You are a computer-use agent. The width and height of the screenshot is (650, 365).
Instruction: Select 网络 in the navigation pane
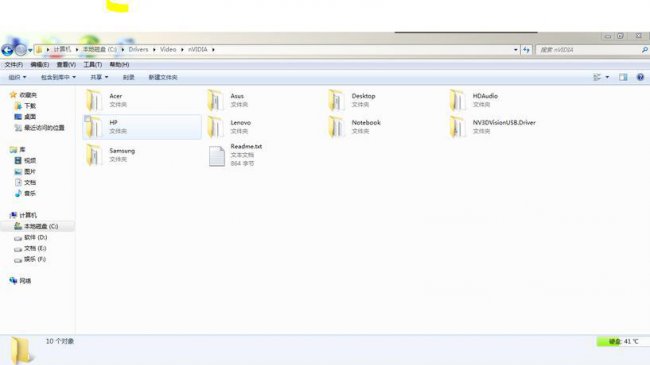coord(25,281)
